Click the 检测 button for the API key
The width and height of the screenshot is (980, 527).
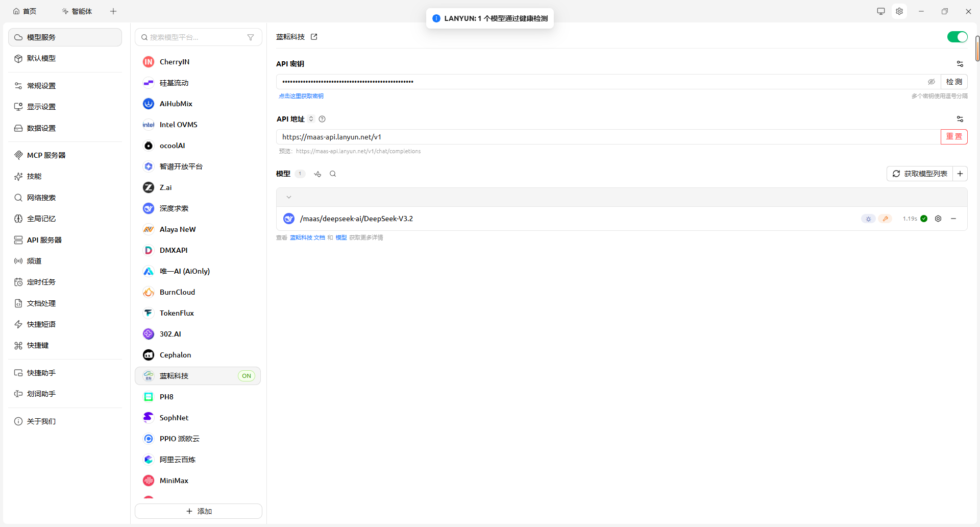(x=954, y=82)
